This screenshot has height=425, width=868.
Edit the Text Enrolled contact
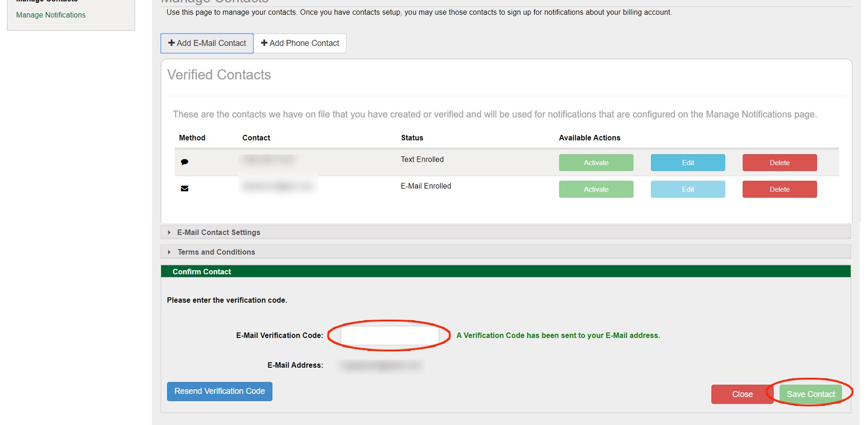688,163
